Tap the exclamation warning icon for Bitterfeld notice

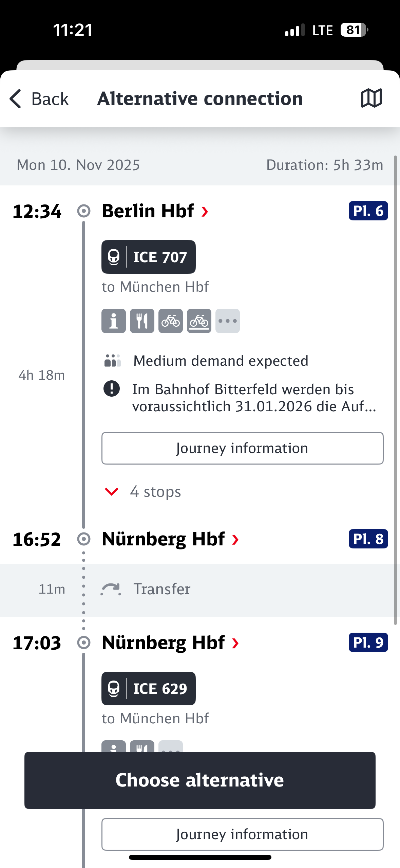click(112, 388)
